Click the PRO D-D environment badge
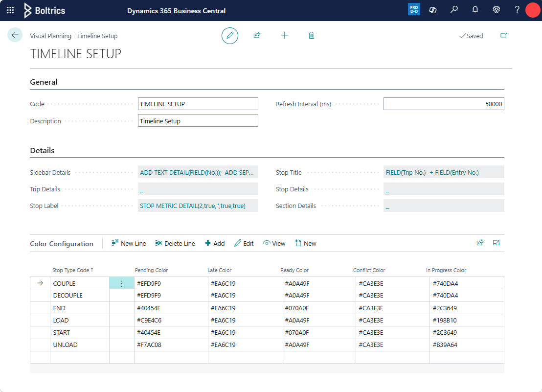The height and width of the screenshot is (392, 542). point(414,9)
